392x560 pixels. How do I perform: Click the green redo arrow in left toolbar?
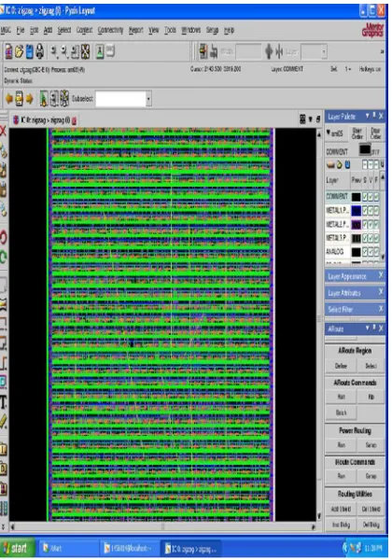click(x=3, y=258)
